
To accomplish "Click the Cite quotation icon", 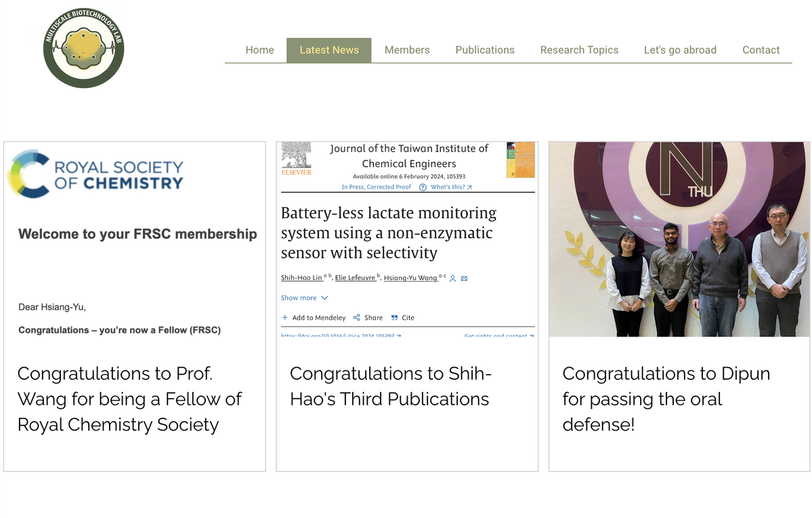I will point(394,318).
